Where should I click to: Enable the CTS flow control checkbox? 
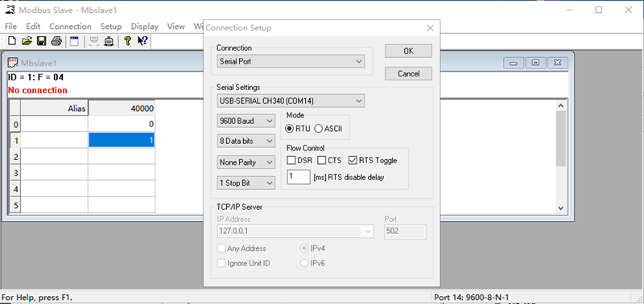pos(322,160)
